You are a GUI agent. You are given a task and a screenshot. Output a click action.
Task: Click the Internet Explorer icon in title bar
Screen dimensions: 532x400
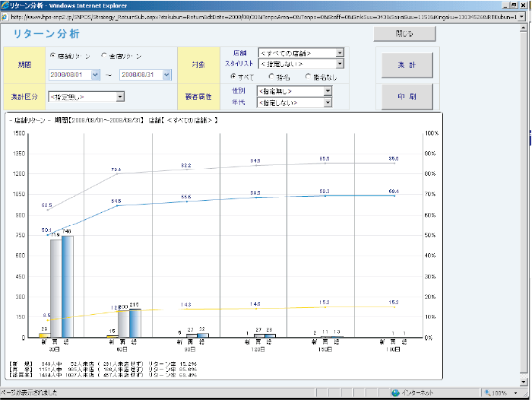5,5
